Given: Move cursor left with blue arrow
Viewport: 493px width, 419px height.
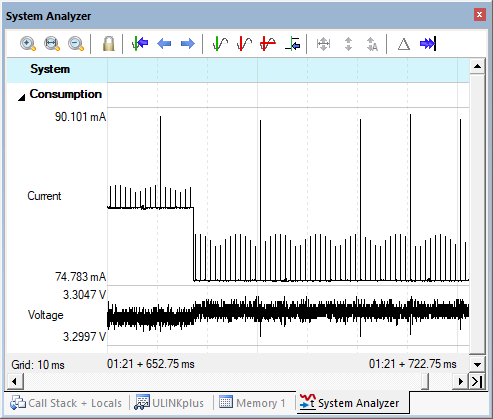Looking at the screenshot, I should pyautogui.click(x=164, y=44).
